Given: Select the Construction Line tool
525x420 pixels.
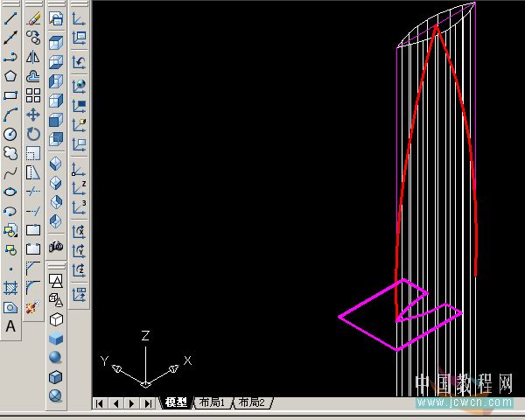Looking at the screenshot, I should (10, 38).
